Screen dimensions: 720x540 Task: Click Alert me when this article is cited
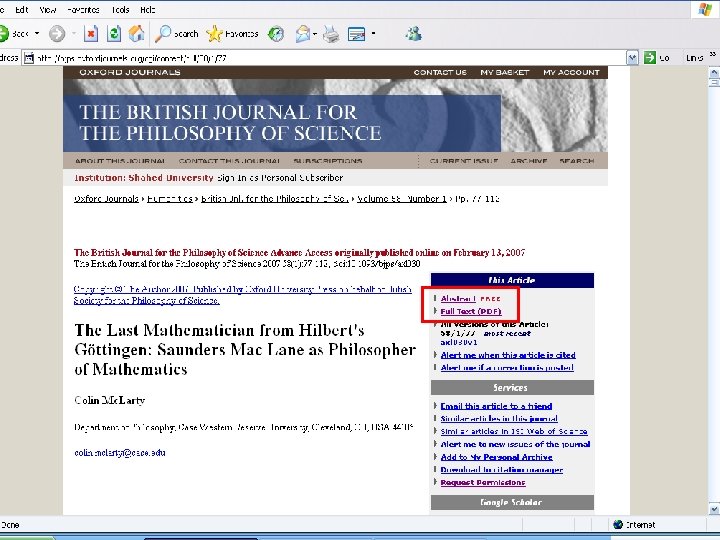point(508,355)
